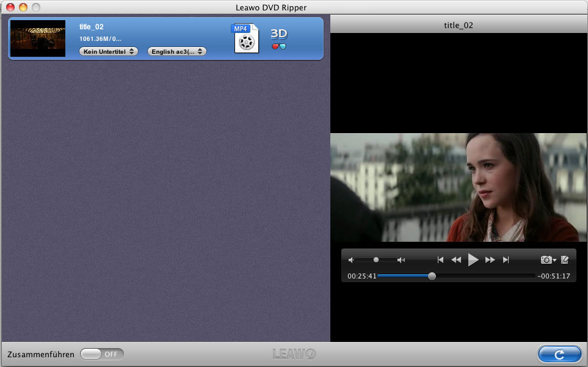Close the Leawo DVD Ripper window
The width and height of the screenshot is (588, 367).
[10, 7]
